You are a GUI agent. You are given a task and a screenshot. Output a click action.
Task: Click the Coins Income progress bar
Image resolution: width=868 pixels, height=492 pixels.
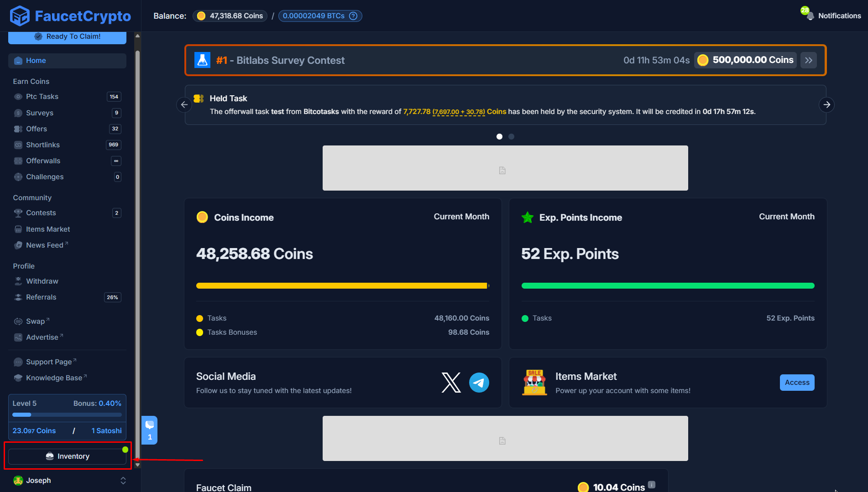[x=342, y=285]
